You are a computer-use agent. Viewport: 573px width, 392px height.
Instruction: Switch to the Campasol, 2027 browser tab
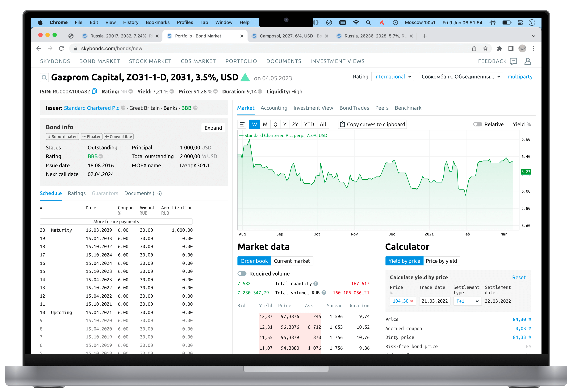point(290,36)
